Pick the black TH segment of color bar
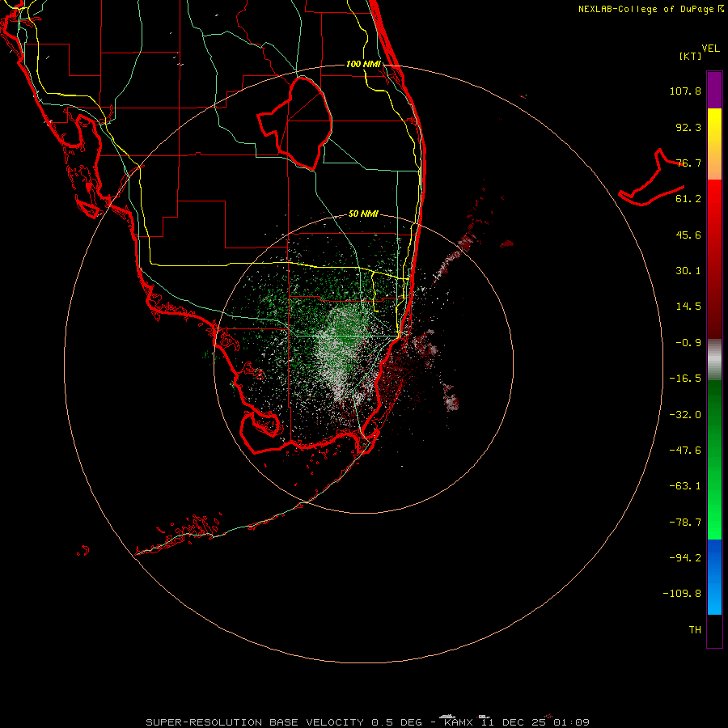Image resolution: width=728 pixels, height=728 pixels. [x=714, y=631]
